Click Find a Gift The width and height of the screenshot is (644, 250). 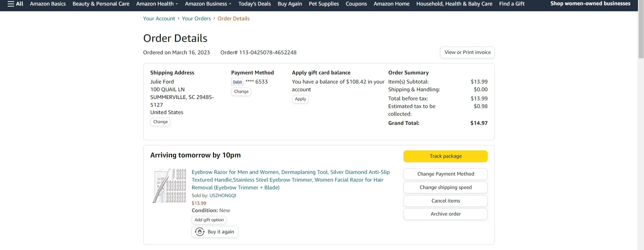click(512, 4)
